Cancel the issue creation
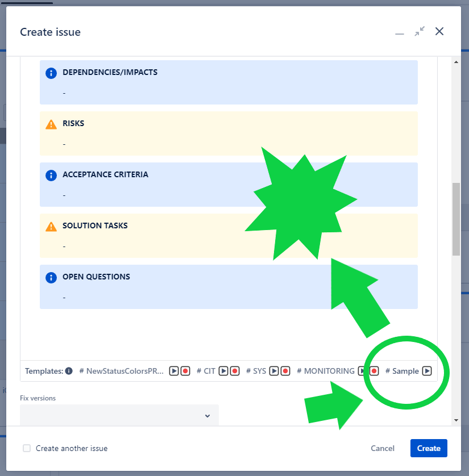The height and width of the screenshot is (476, 469). (383, 448)
